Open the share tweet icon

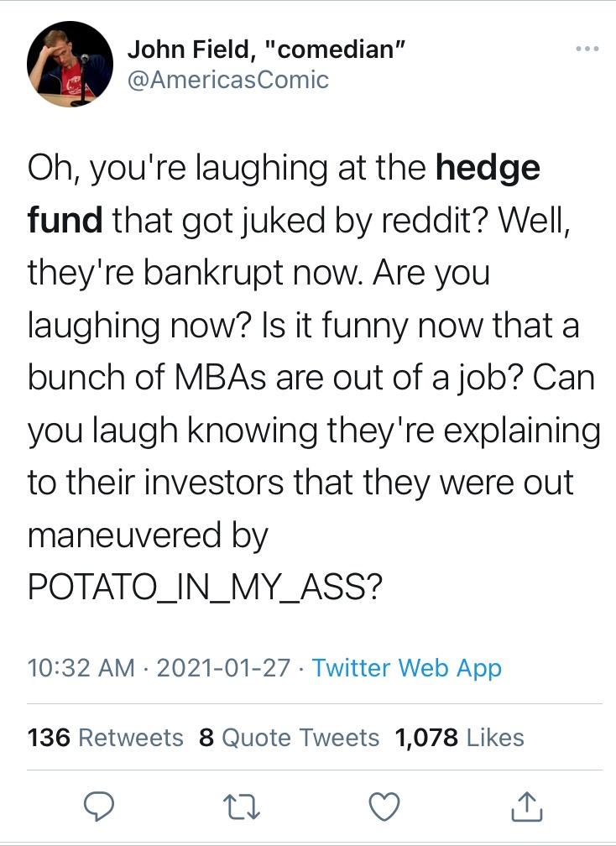pyautogui.click(x=526, y=807)
